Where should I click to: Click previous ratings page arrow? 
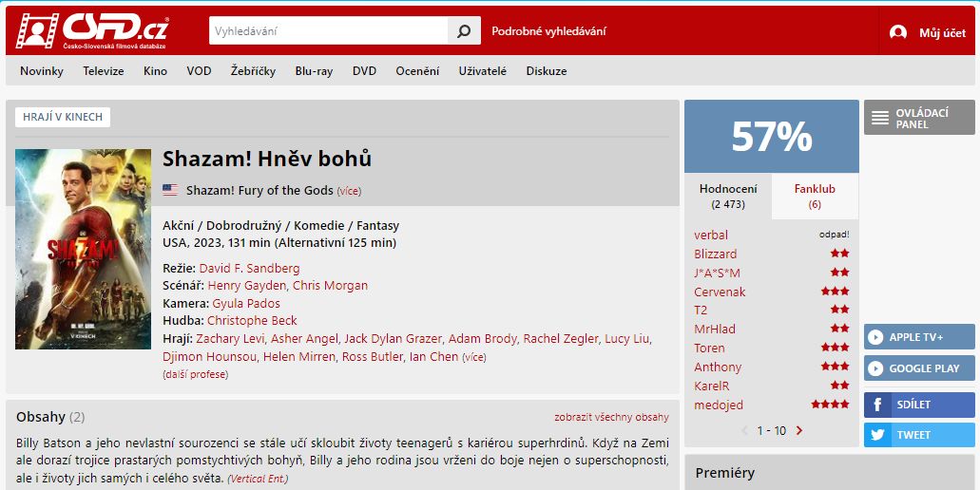(745, 430)
